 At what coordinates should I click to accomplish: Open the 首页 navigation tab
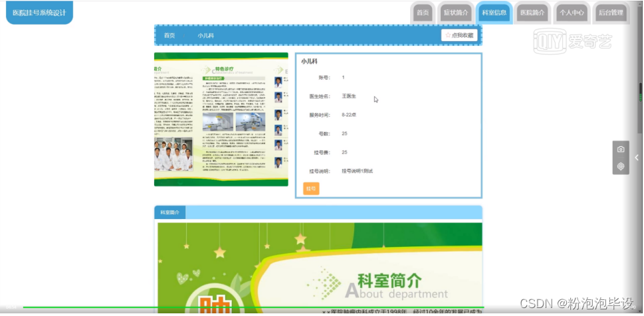[423, 13]
